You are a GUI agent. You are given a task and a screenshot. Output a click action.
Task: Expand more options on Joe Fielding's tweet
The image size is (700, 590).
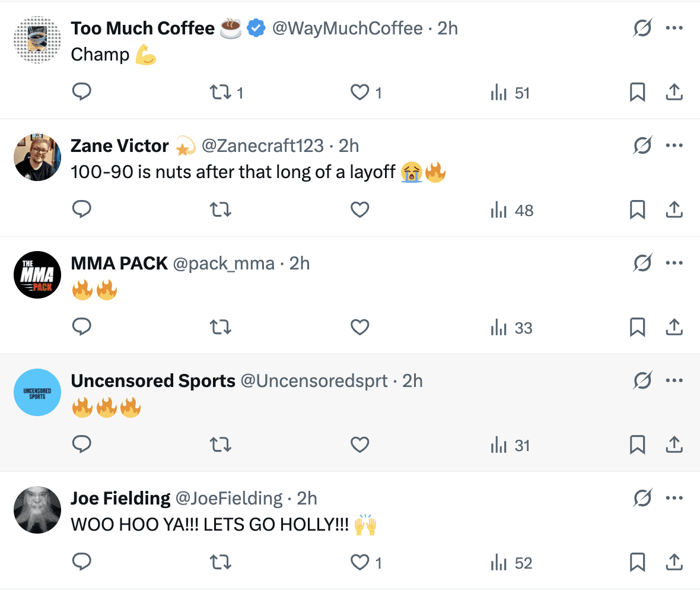[x=674, y=498]
